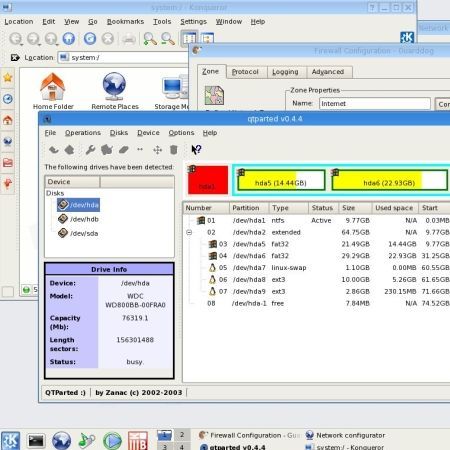Click Konqueror's reload icon
The width and height of the screenshot is (450, 450).
[90, 39]
